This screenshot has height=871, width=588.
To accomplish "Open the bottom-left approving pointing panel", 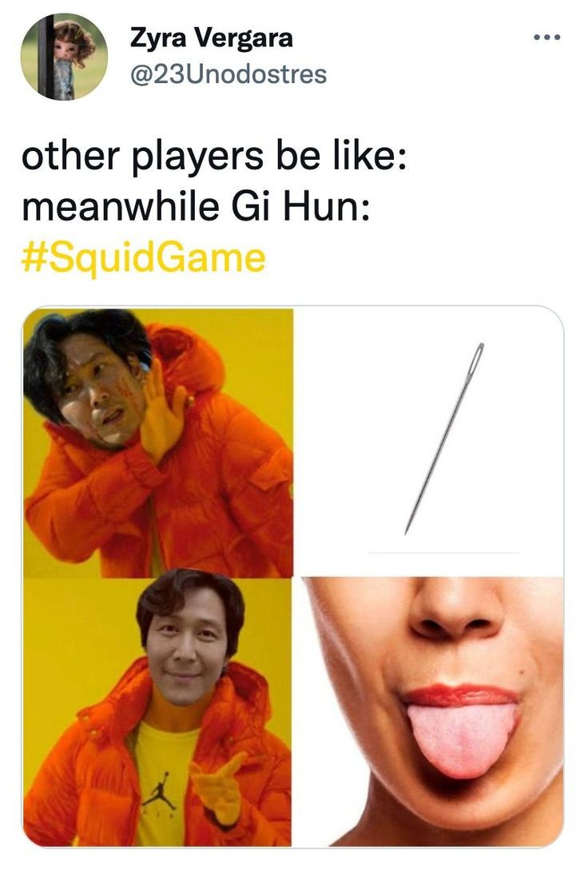I will (157, 712).
